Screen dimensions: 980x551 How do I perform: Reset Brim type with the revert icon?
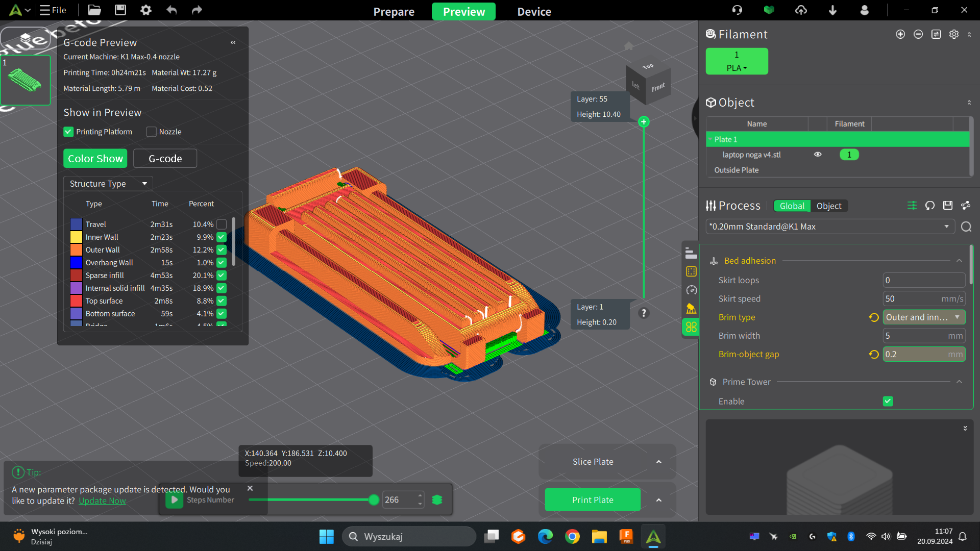[874, 317]
